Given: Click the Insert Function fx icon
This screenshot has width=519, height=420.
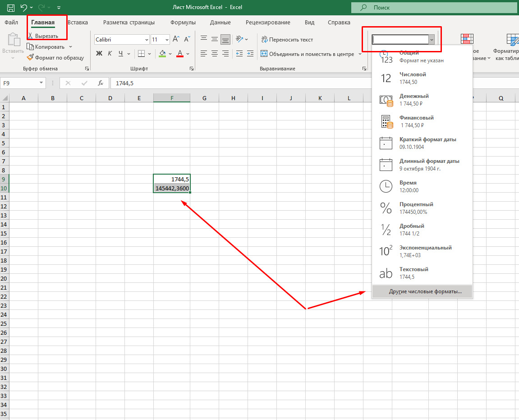Looking at the screenshot, I should [101, 83].
